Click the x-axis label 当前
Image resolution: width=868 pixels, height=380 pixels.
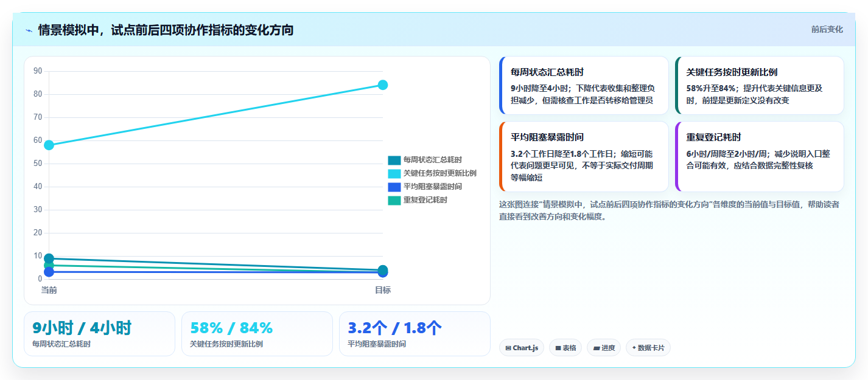(49, 290)
